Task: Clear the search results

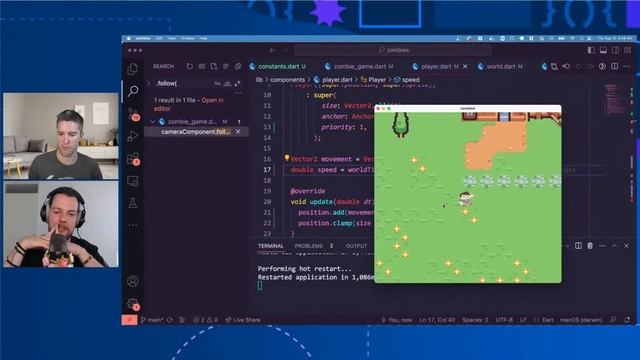Action: point(202,66)
